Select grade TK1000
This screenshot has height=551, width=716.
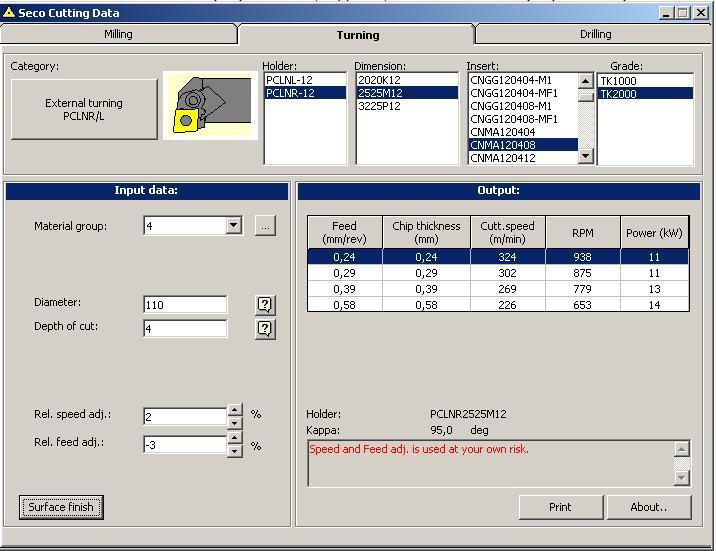point(645,81)
